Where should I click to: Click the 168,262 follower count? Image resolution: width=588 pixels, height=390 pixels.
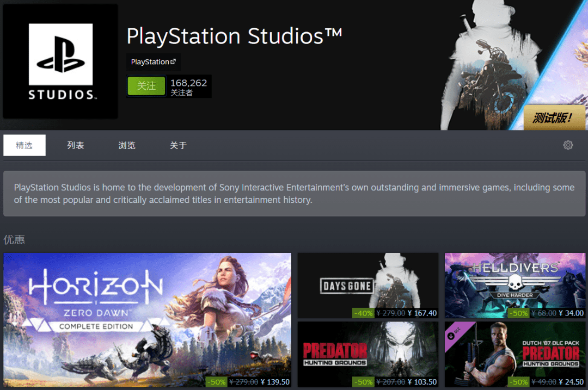[188, 83]
